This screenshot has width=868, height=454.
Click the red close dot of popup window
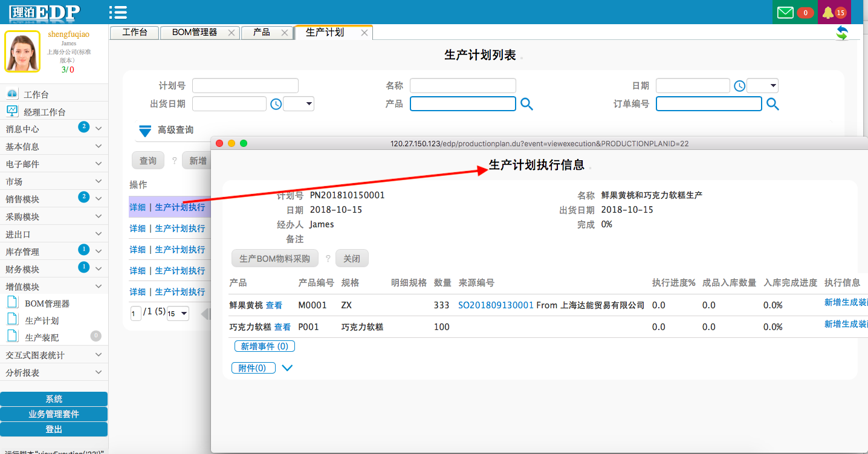pyautogui.click(x=219, y=143)
